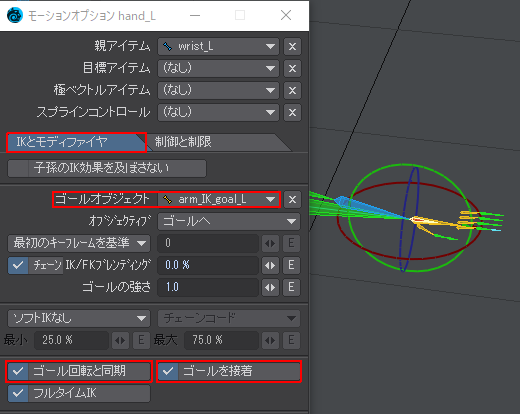This screenshot has height=414, width=520.
Task: Open envelope E for 最大 value
Action: tap(291, 340)
